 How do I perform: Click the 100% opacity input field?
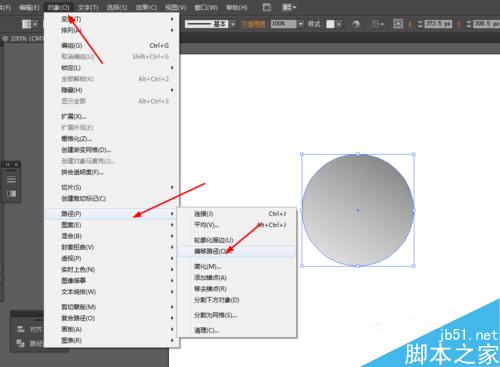[x=283, y=24]
